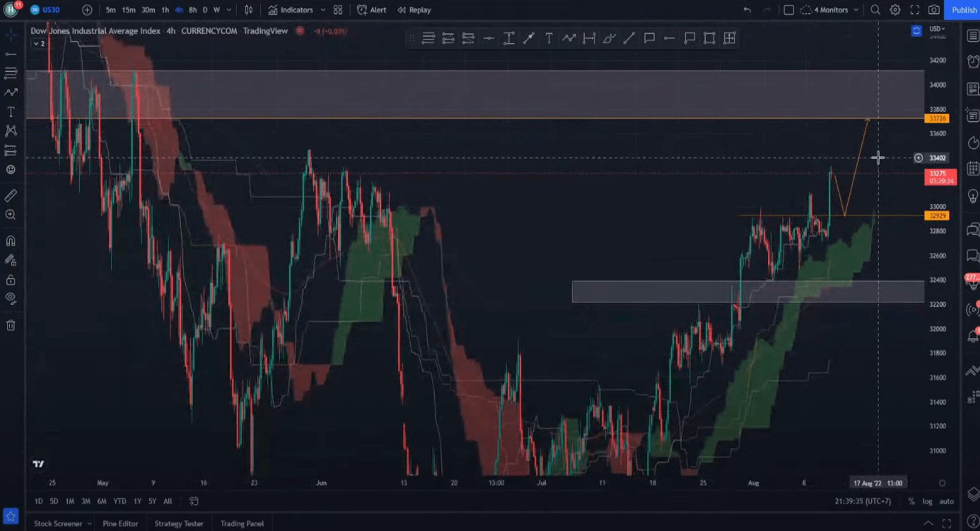Undo the last chart action

(747, 10)
